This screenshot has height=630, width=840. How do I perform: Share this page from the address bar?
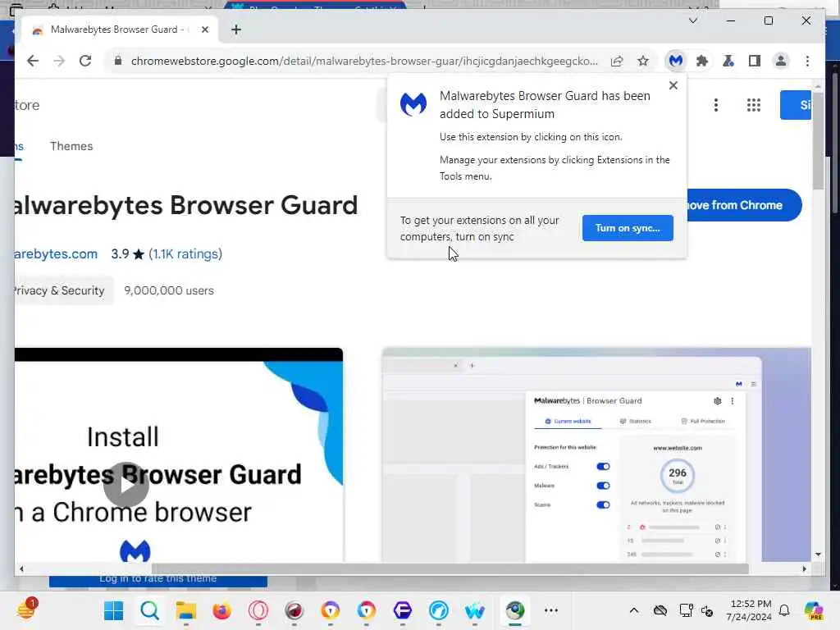[x=617, y=61]
